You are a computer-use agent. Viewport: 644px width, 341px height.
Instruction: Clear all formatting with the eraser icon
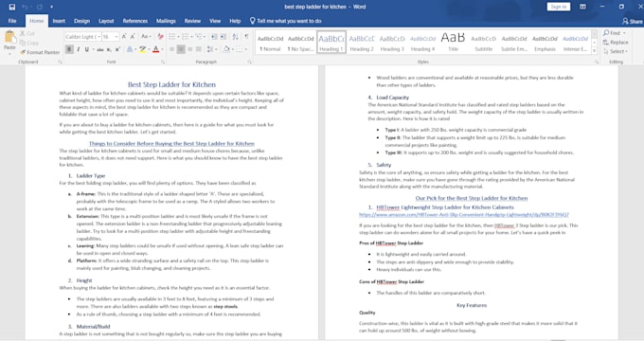160,37
